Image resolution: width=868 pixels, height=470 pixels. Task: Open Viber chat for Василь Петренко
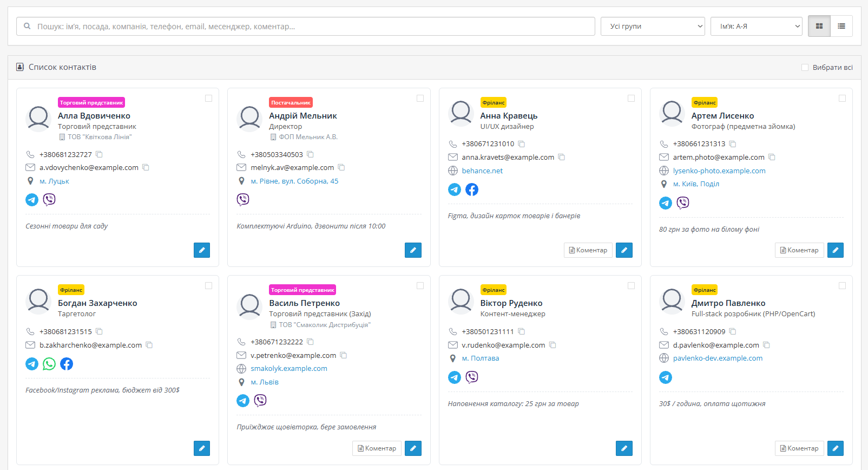[x=260, y=401]
